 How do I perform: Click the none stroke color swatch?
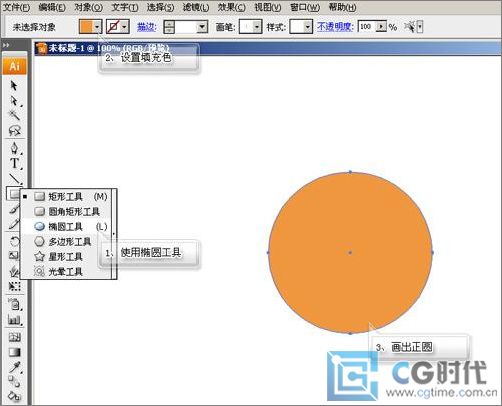(113, 27)
